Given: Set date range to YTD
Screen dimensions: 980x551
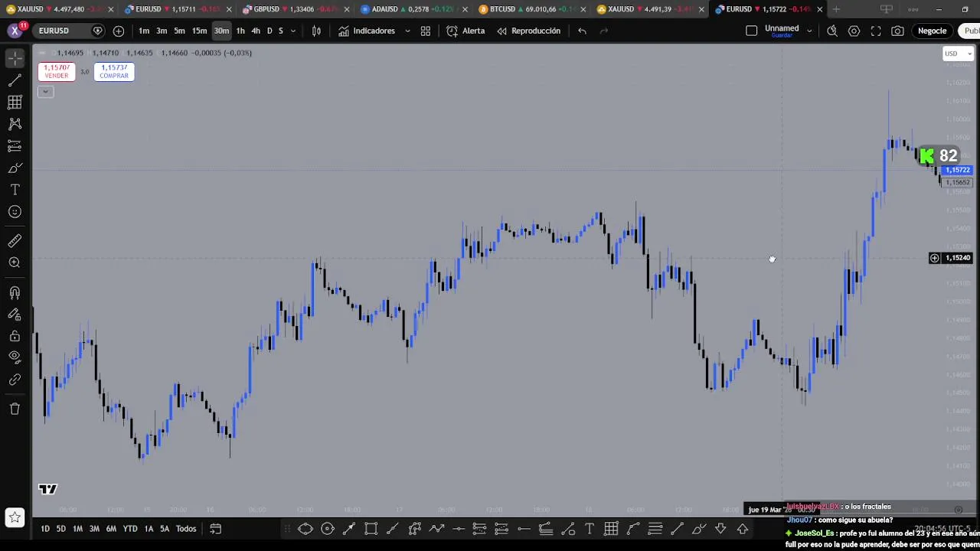Looking at the screenshot, I should click(x=130, y=529).
